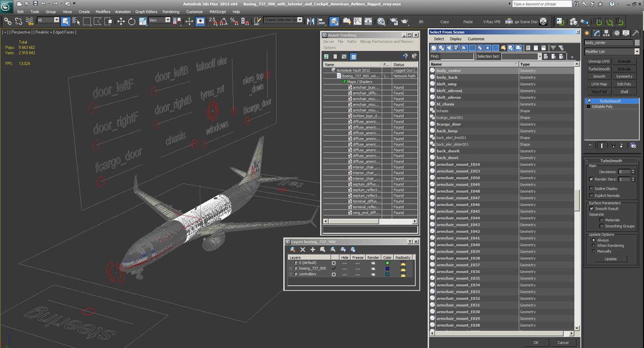Image resolution: width=644 pixels, height=348 pixels.
Task: Collapse the TurboSmooth rollout header
Action: coord(611,161)
